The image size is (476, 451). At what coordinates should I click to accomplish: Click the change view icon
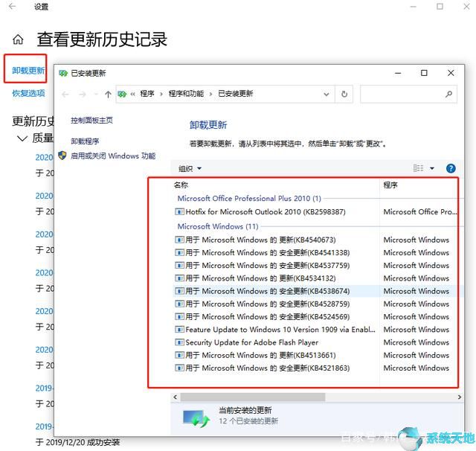[x=418, y=168]
